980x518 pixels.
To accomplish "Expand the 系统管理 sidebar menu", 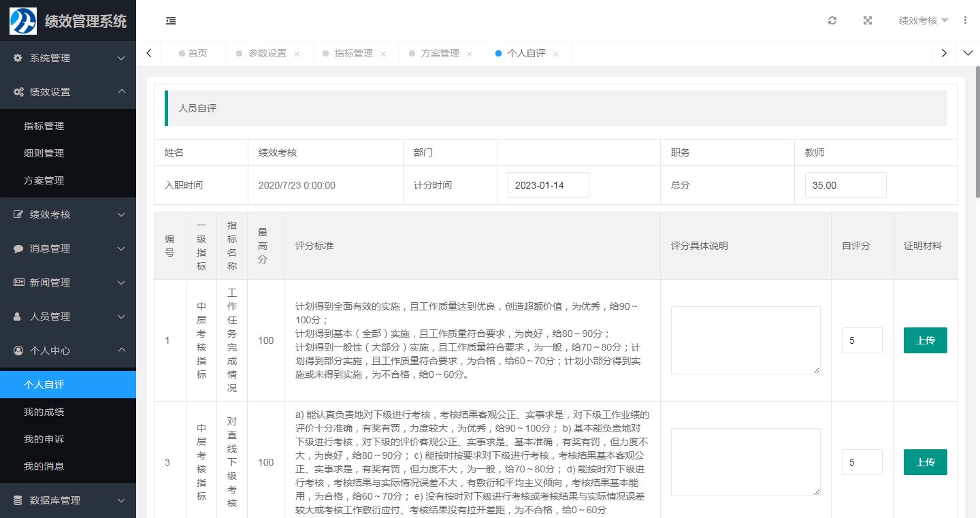I will [x=68, y=58].
